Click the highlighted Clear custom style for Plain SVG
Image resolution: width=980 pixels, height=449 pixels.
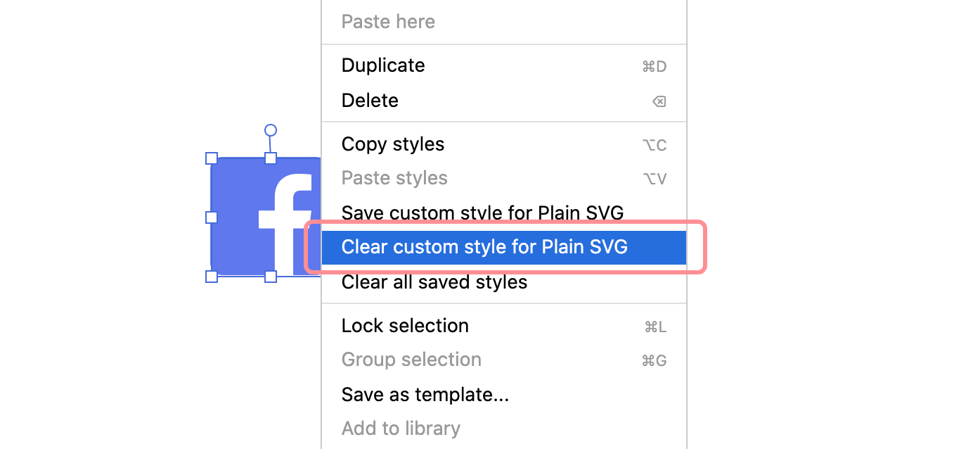(484, 247)
